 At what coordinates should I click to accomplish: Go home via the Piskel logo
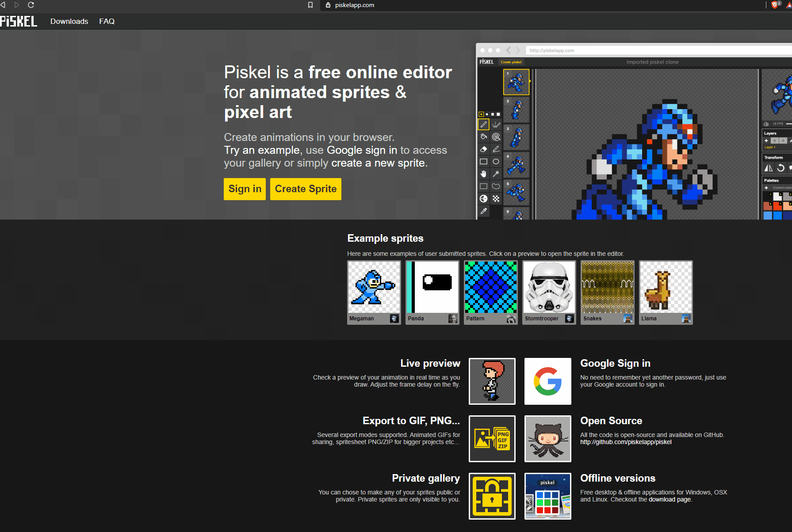(19, 21)
